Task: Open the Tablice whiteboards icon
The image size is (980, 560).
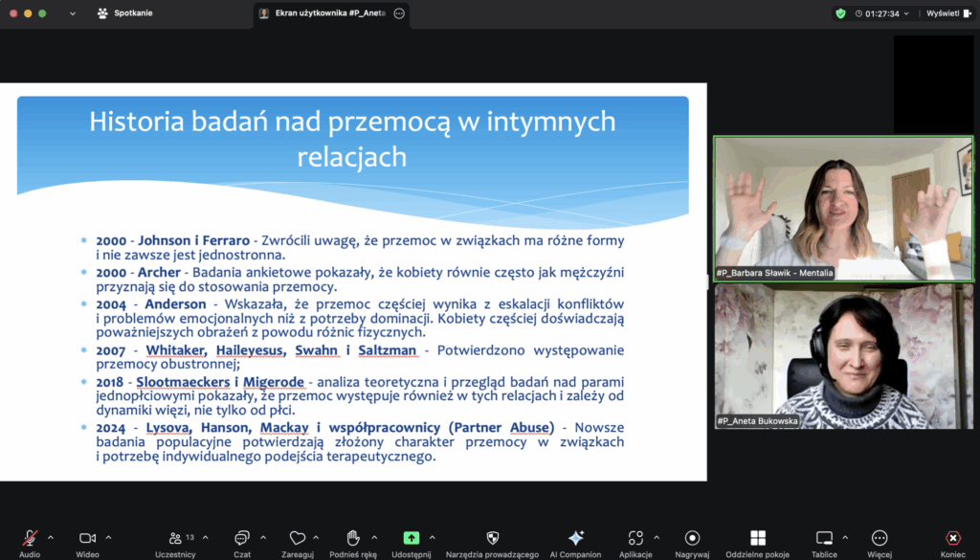Action: 824,538
